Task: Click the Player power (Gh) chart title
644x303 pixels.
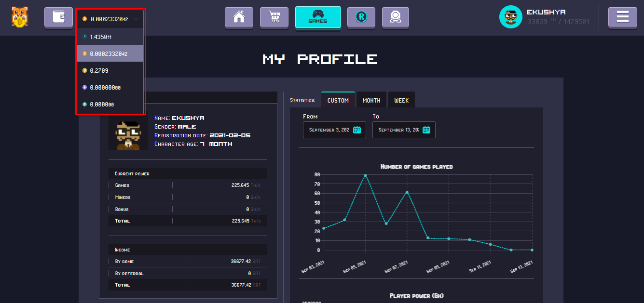Action: (416, 295)
